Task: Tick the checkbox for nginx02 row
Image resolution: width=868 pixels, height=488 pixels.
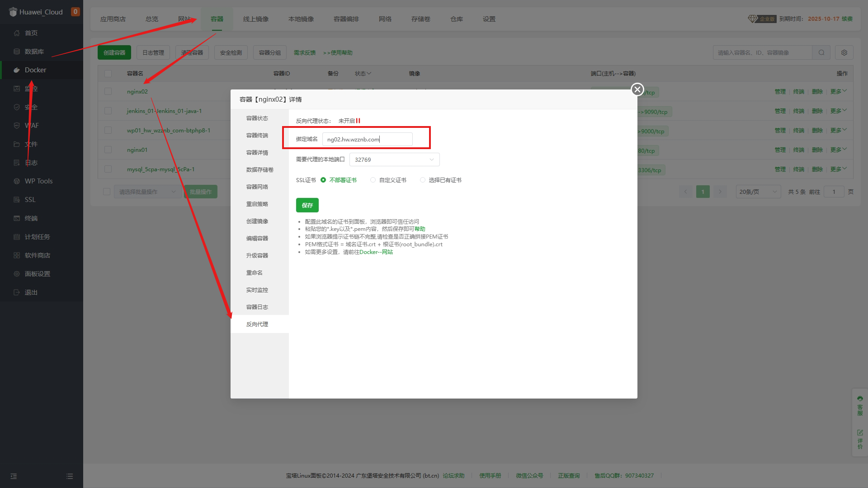Action: coord(108,91)
